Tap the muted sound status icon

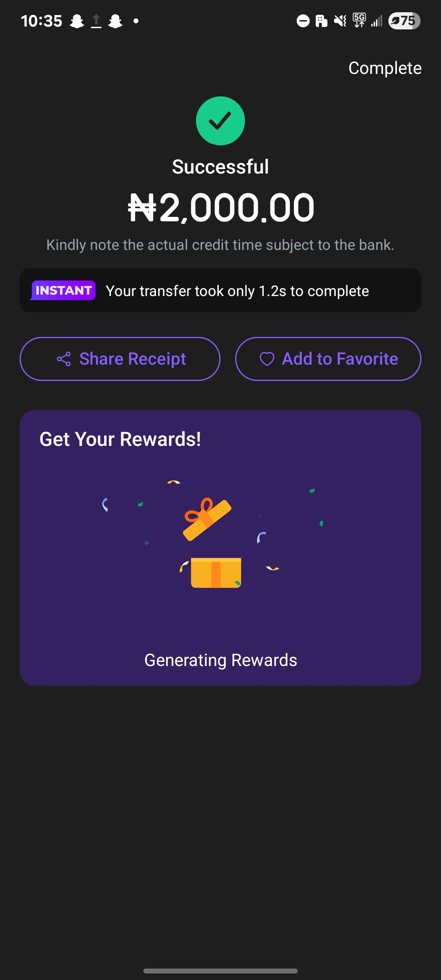tap(340, 21)
